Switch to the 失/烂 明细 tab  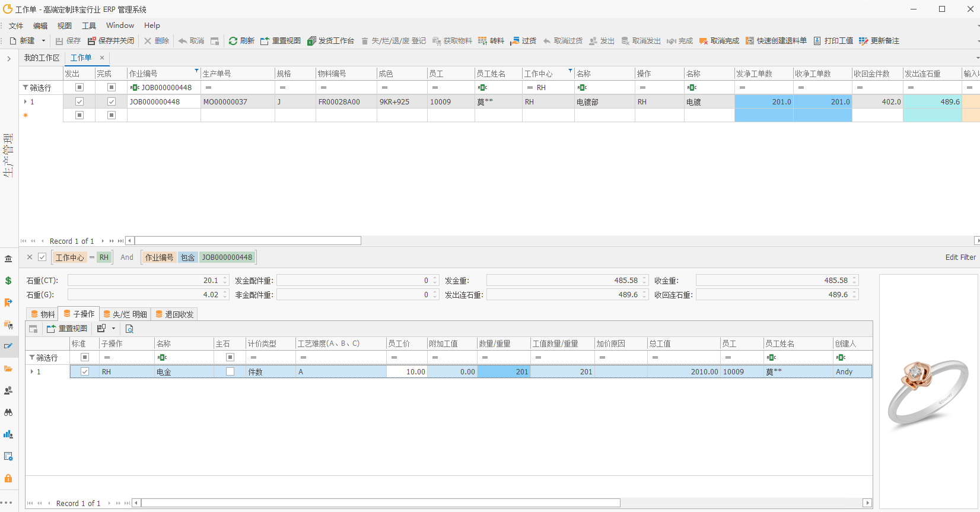pos(125,314)
